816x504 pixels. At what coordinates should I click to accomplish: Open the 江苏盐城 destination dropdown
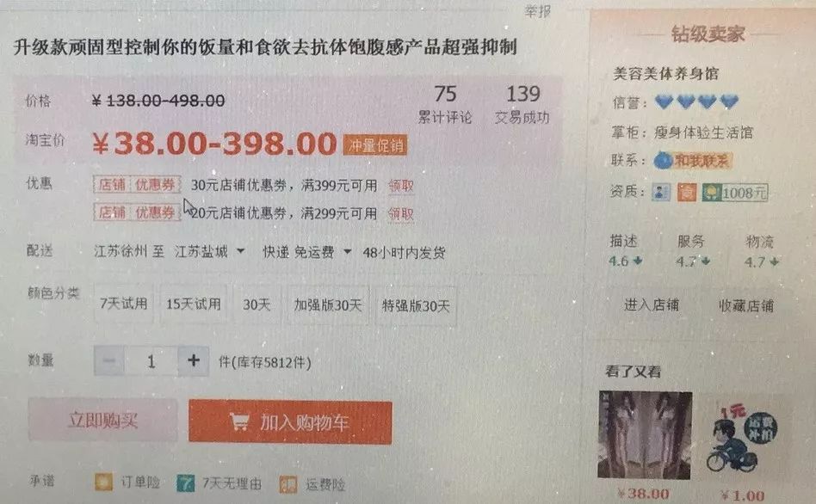(209, 252)
